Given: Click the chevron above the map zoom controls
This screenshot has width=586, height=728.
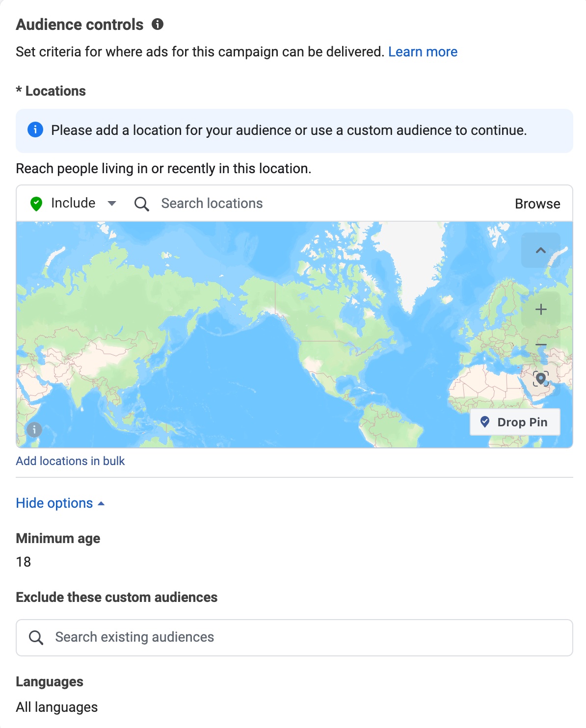Looking at the screenshot, I should point(541,251).
